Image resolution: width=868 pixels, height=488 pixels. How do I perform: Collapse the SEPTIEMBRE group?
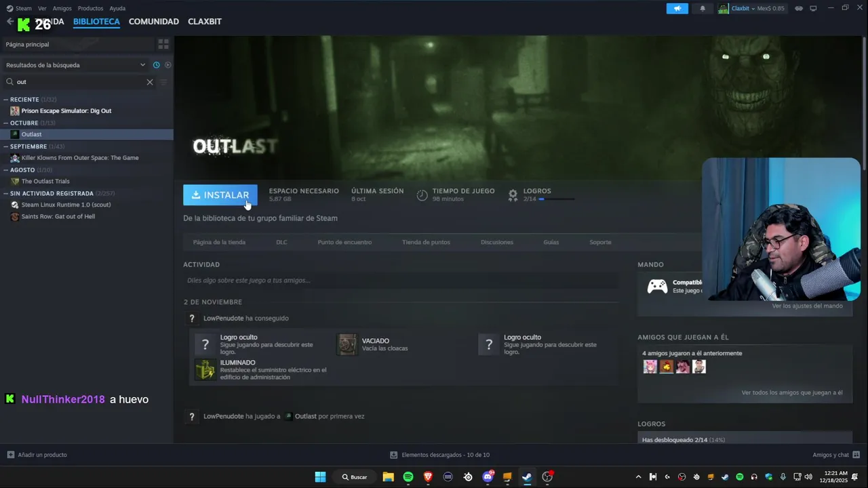tap(6, 146)
